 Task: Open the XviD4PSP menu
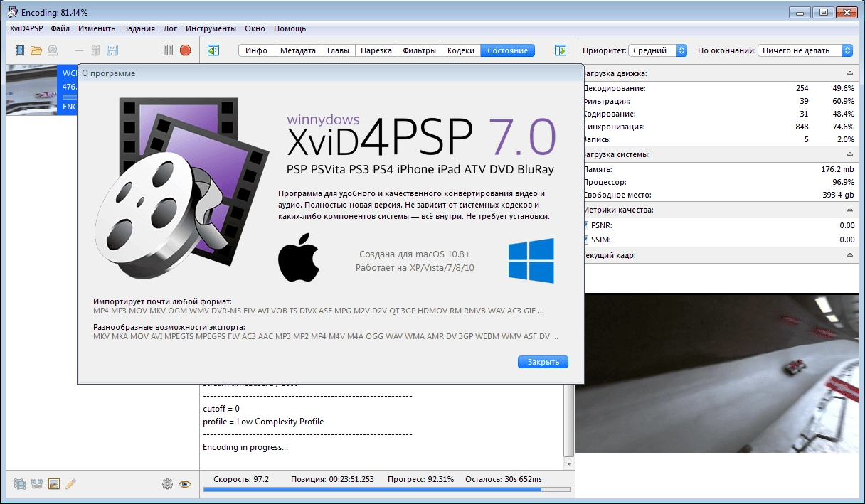pos(26,28)
